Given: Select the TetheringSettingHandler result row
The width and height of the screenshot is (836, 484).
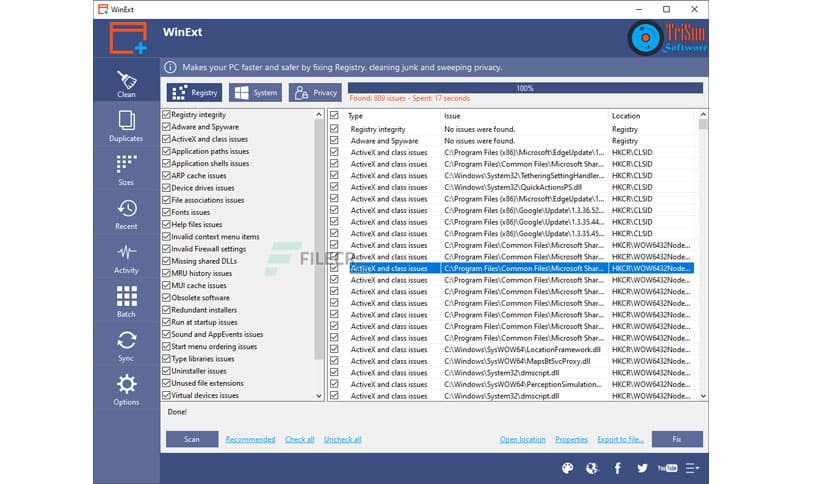Looking at the screenshot, I should tap(512, 175).
